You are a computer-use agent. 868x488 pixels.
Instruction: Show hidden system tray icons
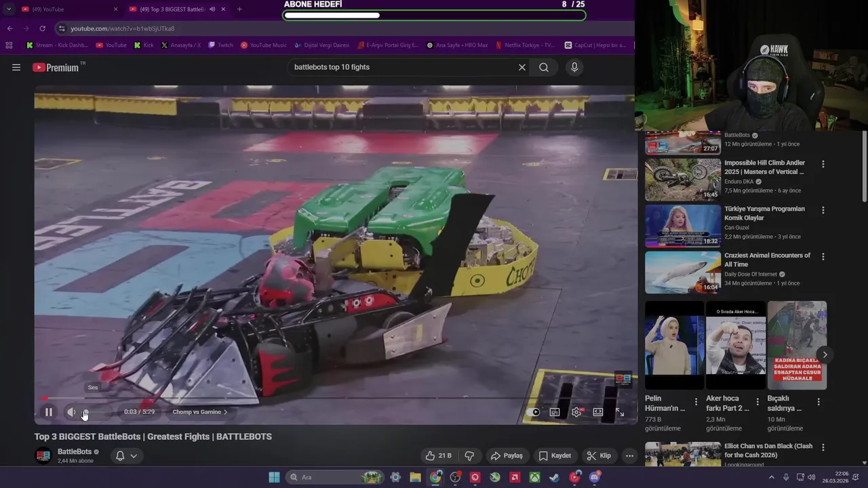click(x=771, y=477)
